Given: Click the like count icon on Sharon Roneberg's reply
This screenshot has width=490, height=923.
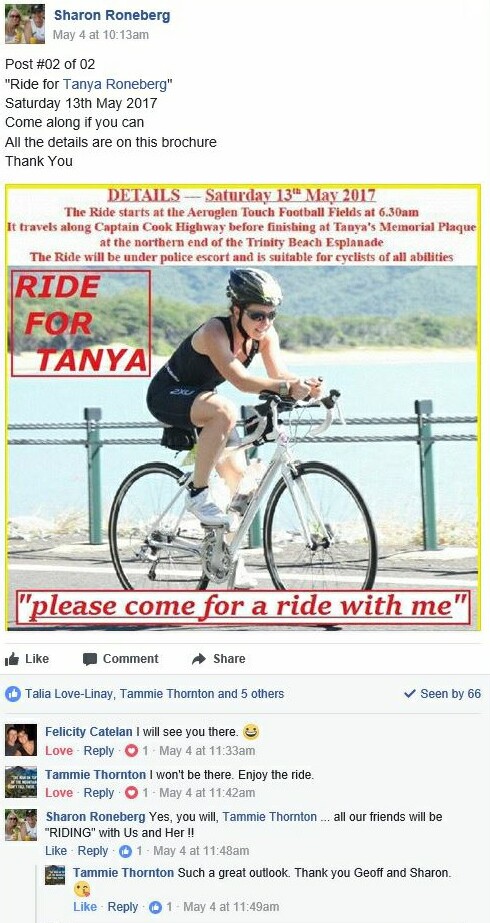Looking at the screenshot, I should 125,851.
